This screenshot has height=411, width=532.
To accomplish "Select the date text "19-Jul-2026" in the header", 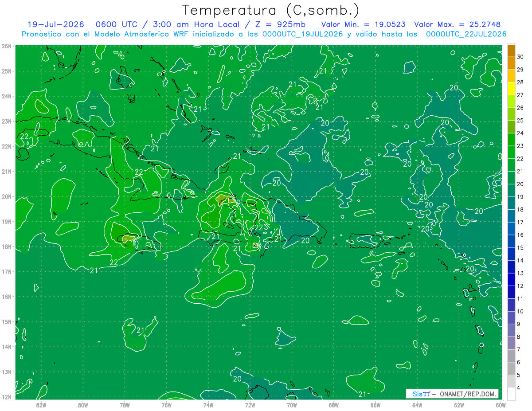I will pos(57,24).
